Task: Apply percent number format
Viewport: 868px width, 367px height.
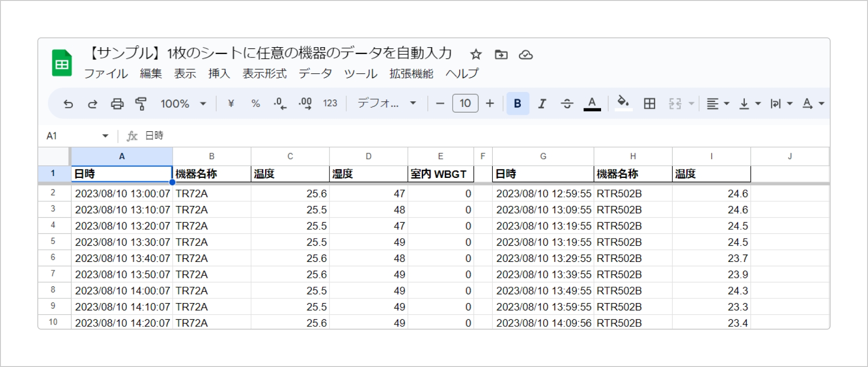Action: click(255, 104)
